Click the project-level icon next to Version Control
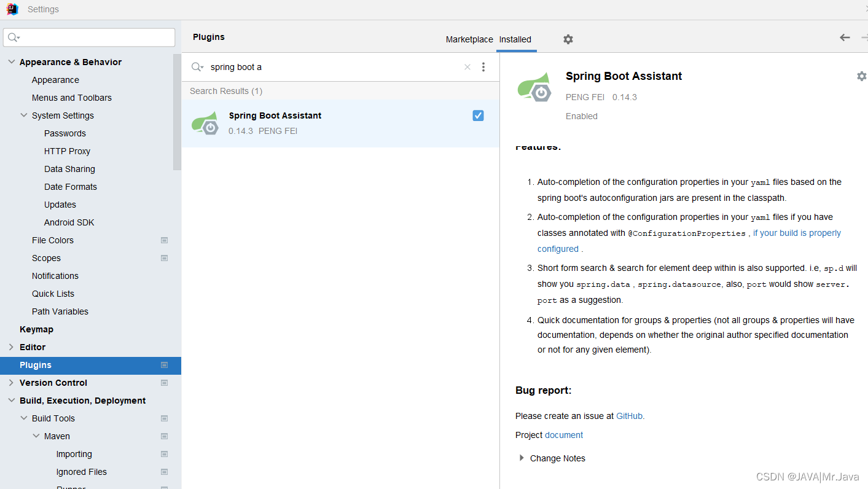 tap(164, 383)
